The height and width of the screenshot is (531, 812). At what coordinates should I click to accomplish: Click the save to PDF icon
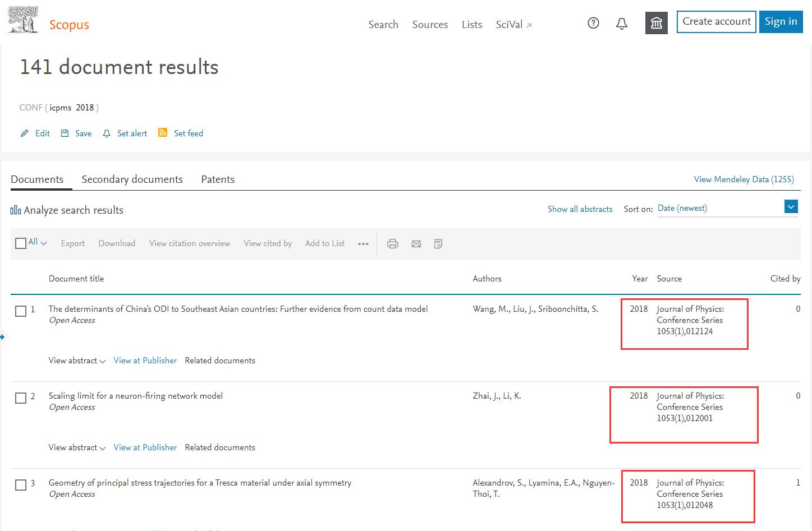click(x=438, y=243)
